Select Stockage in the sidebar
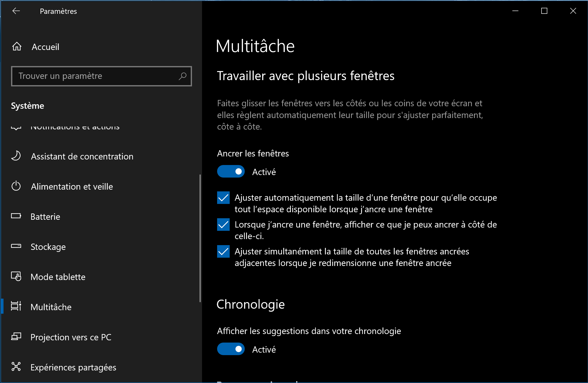The width and height of the screenshot is (588, 383). pyautogui.click(x=48, y=247)
